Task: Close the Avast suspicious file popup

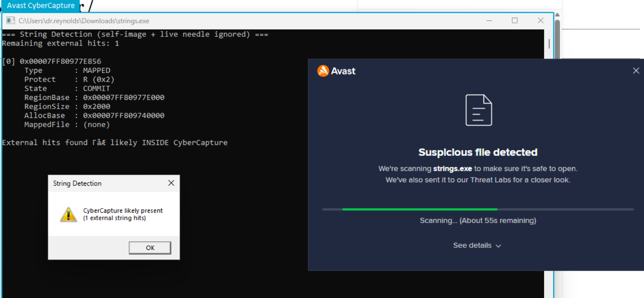Action: (636, 71)
